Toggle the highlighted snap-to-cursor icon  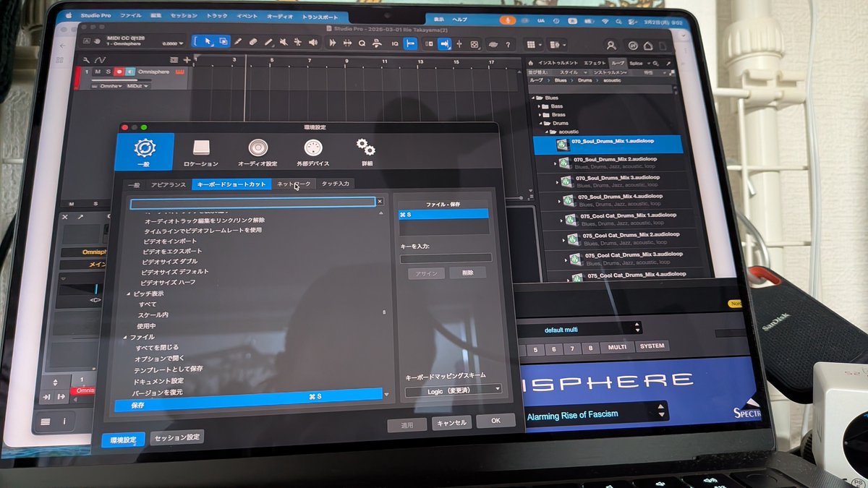point(411,43)
